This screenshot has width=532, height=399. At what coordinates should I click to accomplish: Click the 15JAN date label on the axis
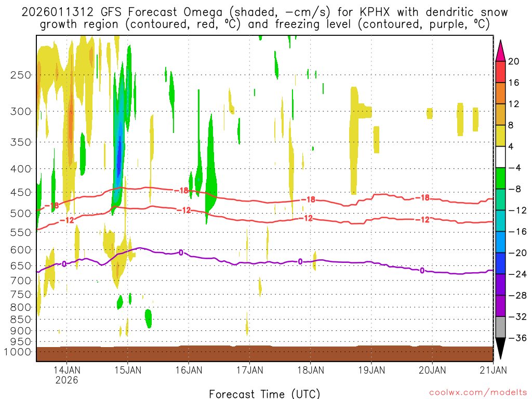[128, 370]
